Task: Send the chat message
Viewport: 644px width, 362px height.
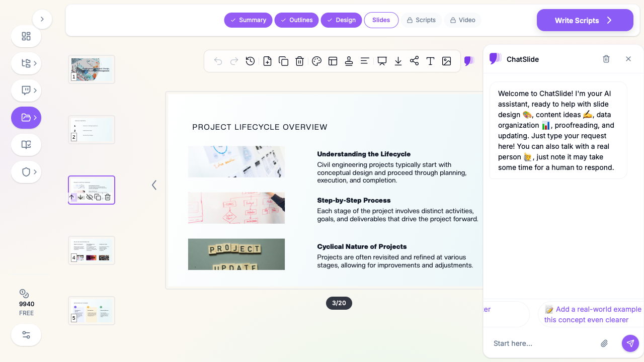Action: pos(630,343)
